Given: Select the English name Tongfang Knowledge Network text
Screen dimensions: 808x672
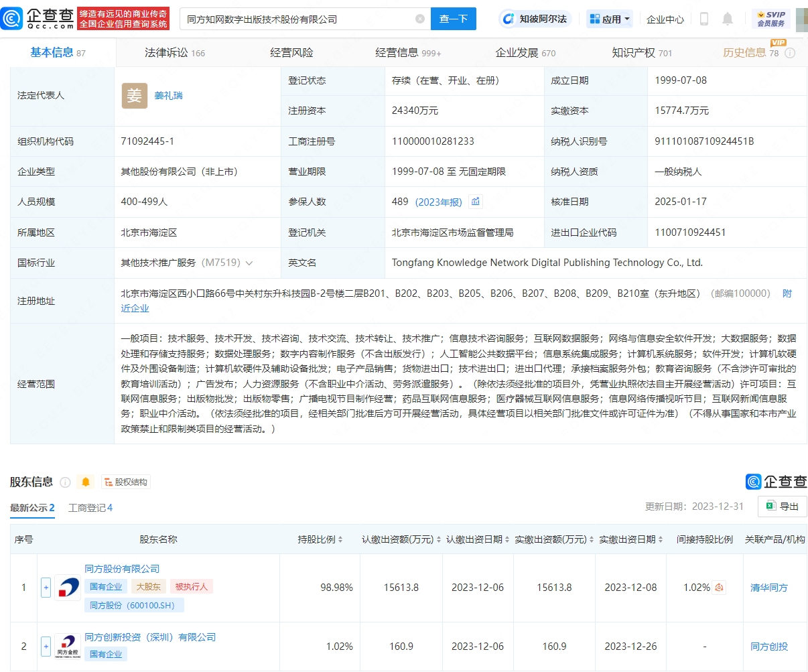Looking at the screenshot, I should tap(547, 263).
